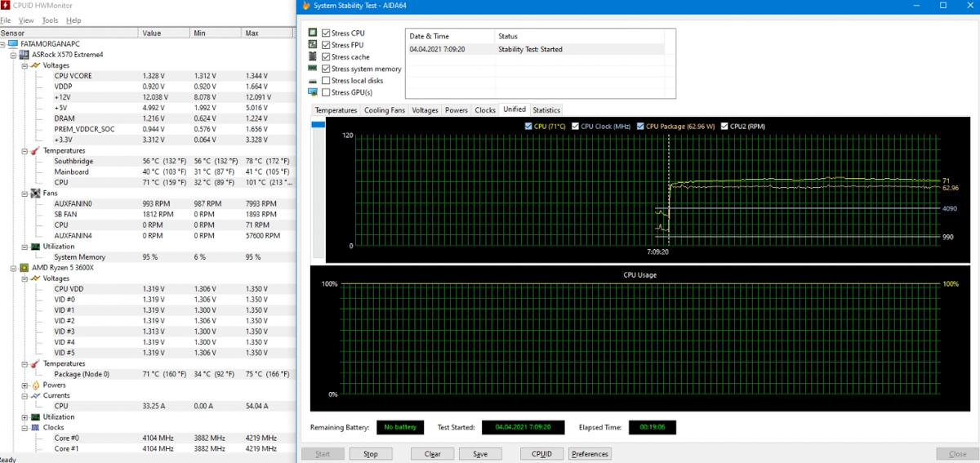The height and width of the screenshot is (463, 980).
Task: Click the RAM icon beside Stress system memory
Action: (x=313, y=69)
